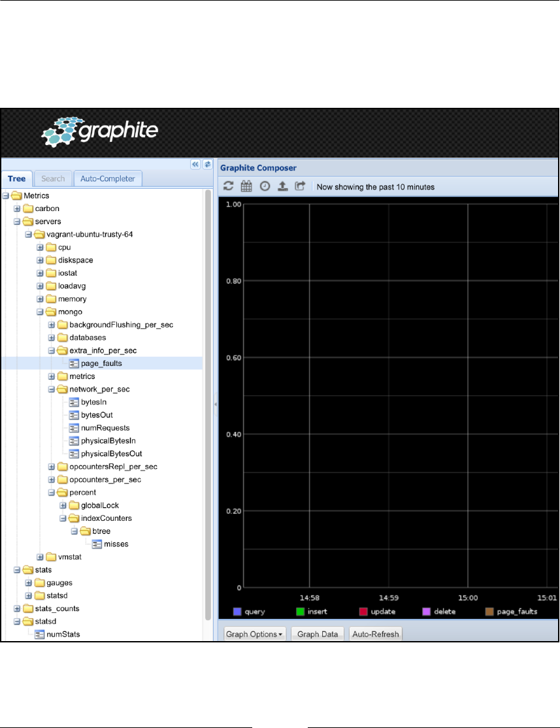Select opcountersRepl_per_sec tree item
The width and height of the screenshot is (560, 728).
[113, 467]
